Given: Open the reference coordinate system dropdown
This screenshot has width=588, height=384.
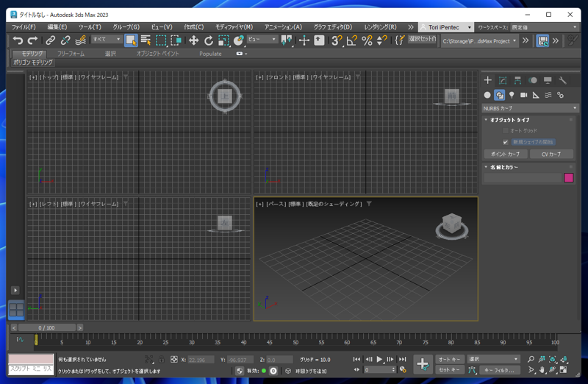Looking at the screenshot, I should pyautogui.click(x=262, y=39).
